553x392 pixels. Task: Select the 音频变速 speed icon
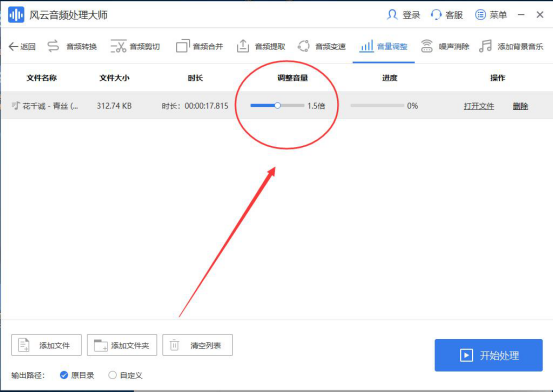tap(304, 46)
